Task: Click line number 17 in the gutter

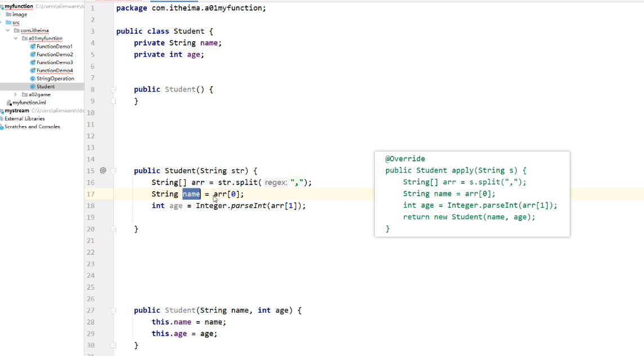Action: coord(91,193)
